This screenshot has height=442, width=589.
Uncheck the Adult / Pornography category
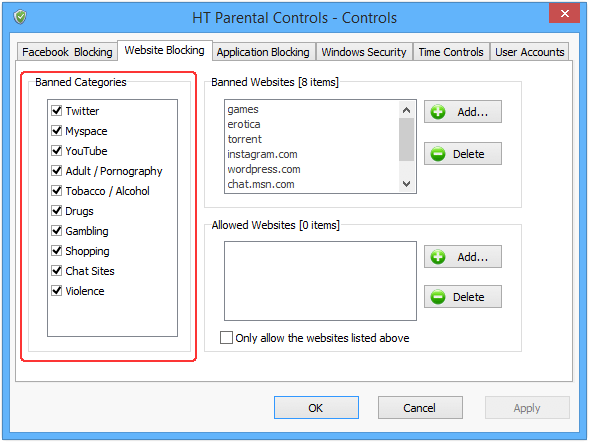(57, 170)
